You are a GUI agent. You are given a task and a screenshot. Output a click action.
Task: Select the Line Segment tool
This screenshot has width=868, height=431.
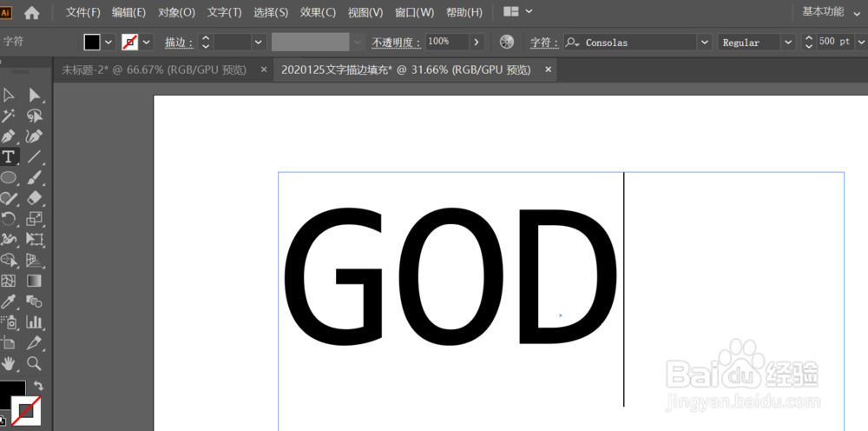tap(35, 156)
